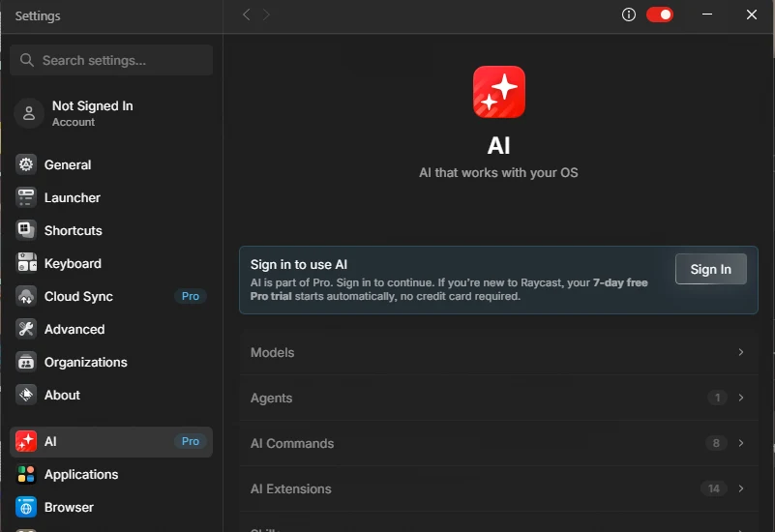Click the Sign In button
The height and width of the screenshot is (532, 775).
(x=711, y=269)
